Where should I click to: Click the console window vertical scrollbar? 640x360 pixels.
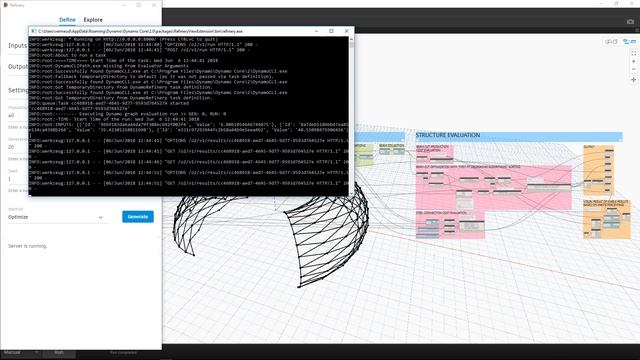point(351,116)
